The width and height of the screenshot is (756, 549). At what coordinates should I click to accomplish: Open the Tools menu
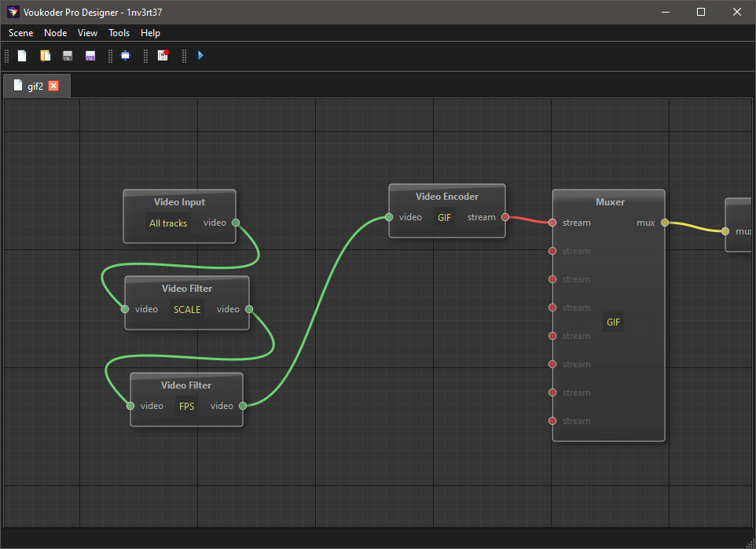pos(119,33)
